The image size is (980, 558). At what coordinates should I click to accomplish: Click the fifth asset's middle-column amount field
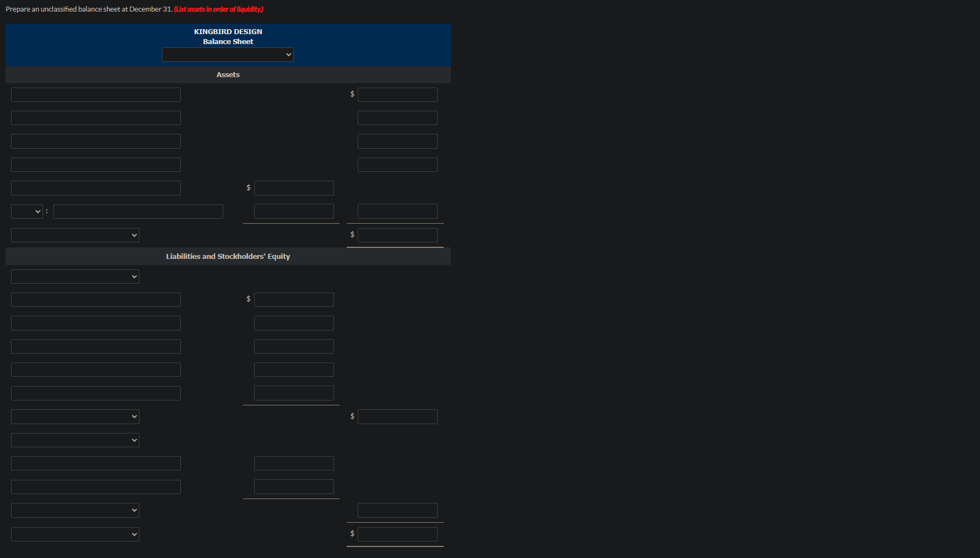click(x=294, y=188)
